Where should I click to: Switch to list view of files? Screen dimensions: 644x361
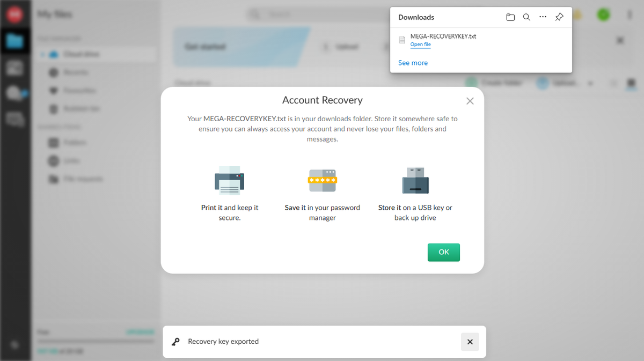click(x=613, y=83)
